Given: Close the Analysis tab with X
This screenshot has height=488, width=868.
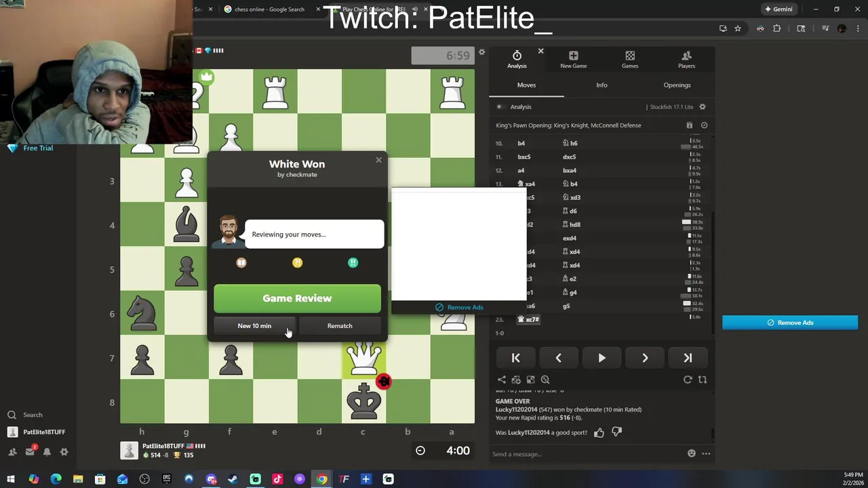Looking at the screenshot, I should pos(540,51).
